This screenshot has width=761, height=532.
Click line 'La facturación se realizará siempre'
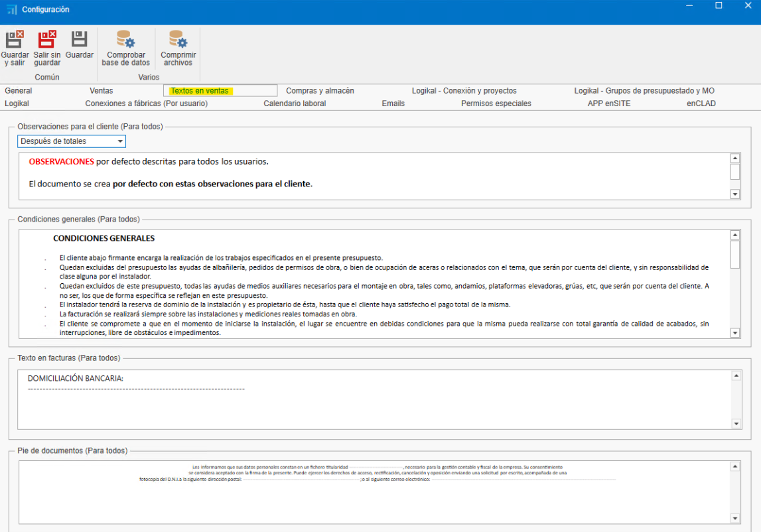(x=208, y=314)
